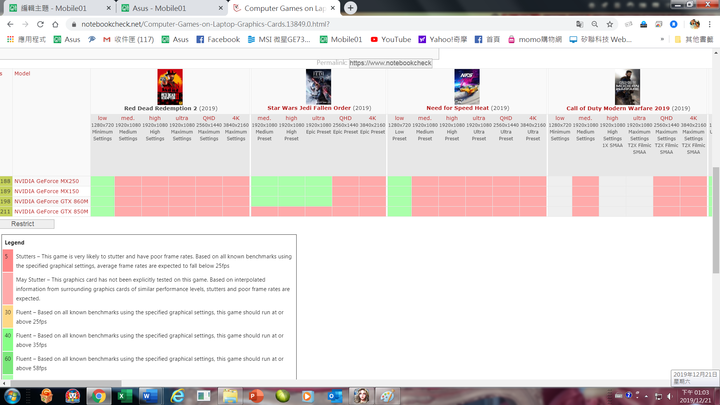Open NVIDIA GeForce GTX 850M link
This screenshot has width=720, height=405.
pos(51,212)
